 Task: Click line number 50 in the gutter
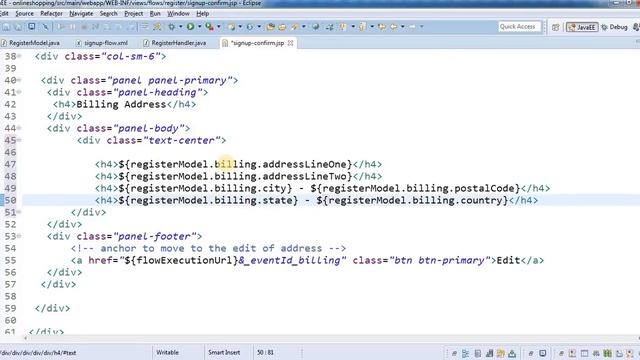(11, 200)
